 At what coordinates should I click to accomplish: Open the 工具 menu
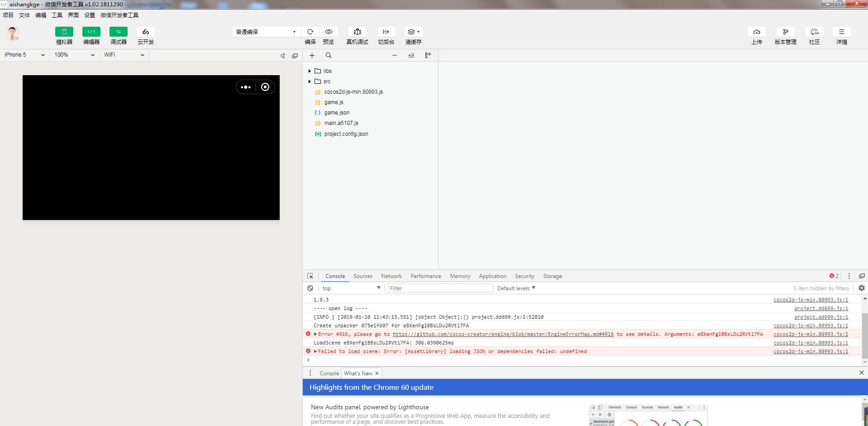pos(57,15)
